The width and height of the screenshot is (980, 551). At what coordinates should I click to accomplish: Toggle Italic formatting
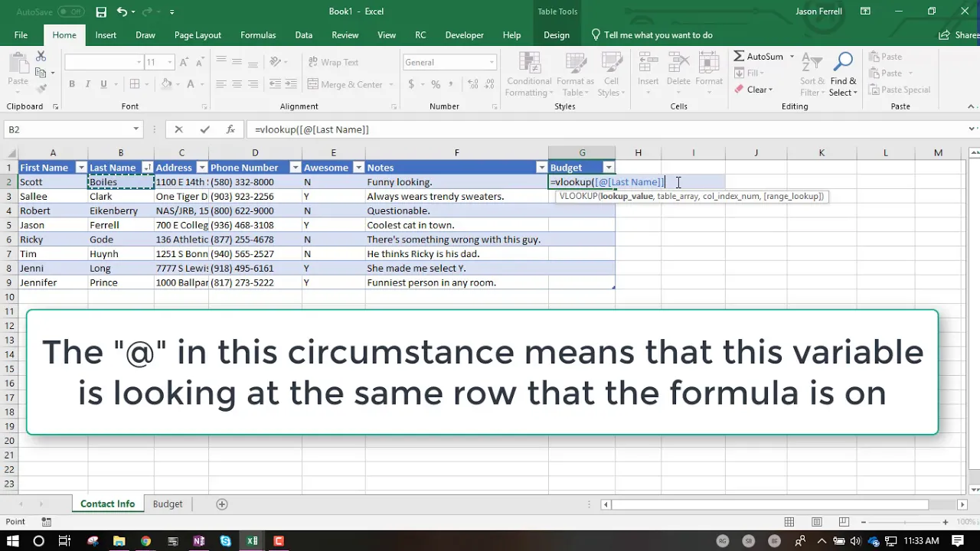[x=87, y=84]
